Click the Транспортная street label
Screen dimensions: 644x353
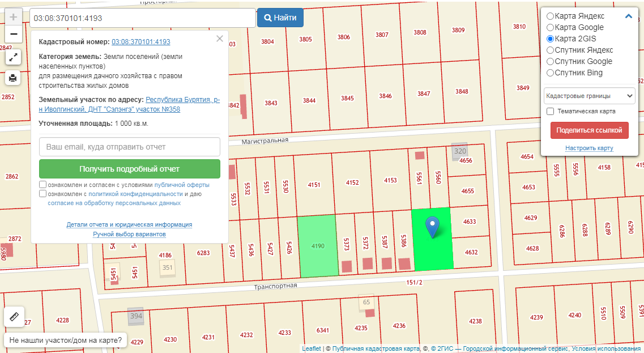tap(275, 286)
